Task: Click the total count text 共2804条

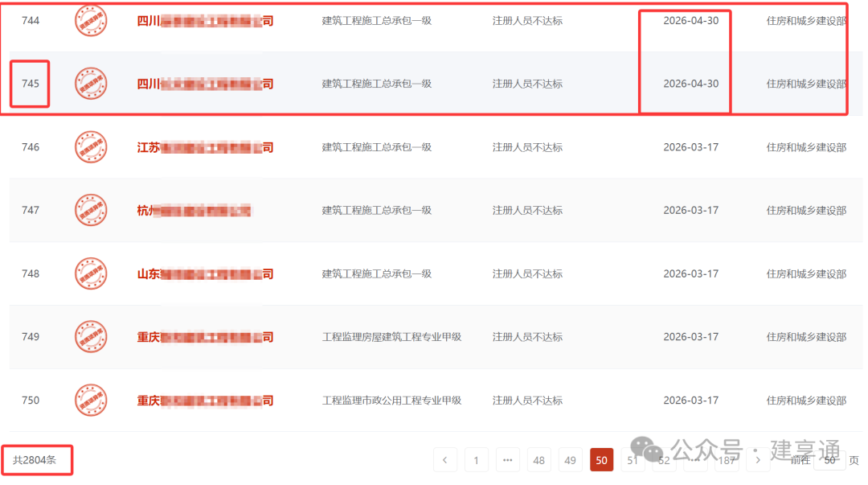Action: [35, 460]
